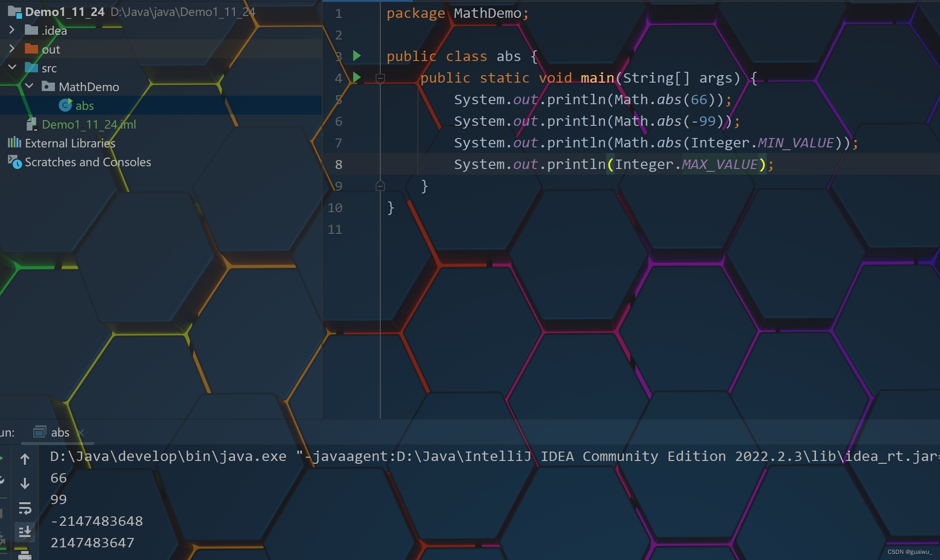Collapse the main method using the fold marker

click(x=380, y=78)
